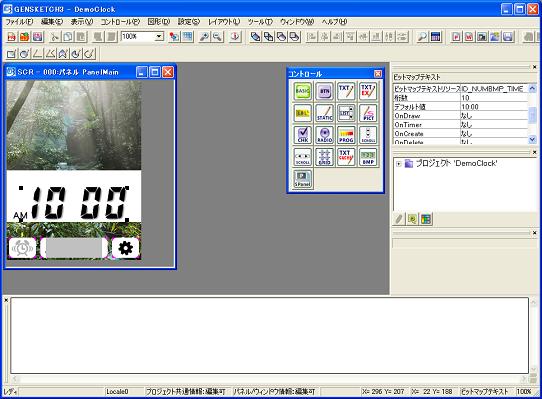Open the 100% zoom dropdown

(159, 36)
